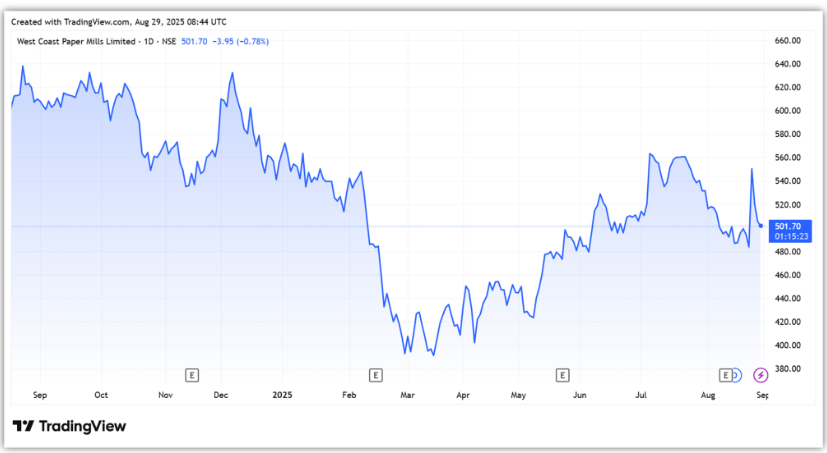Click the 380.00 price scale label
The image size is (827, 453).
click(790, 369)
